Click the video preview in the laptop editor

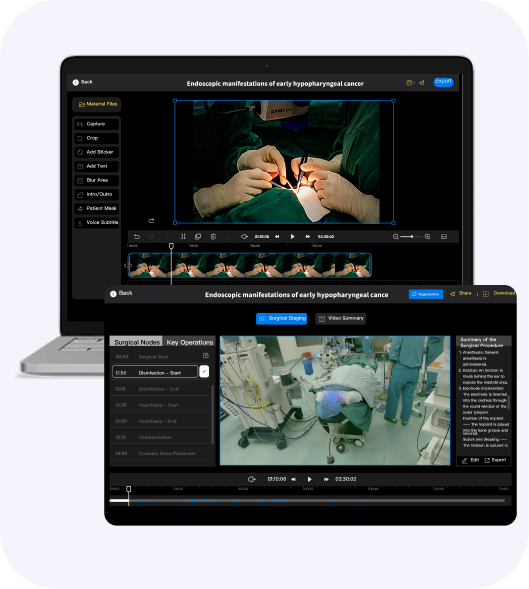pyautogui.click(x=284, y=162)
